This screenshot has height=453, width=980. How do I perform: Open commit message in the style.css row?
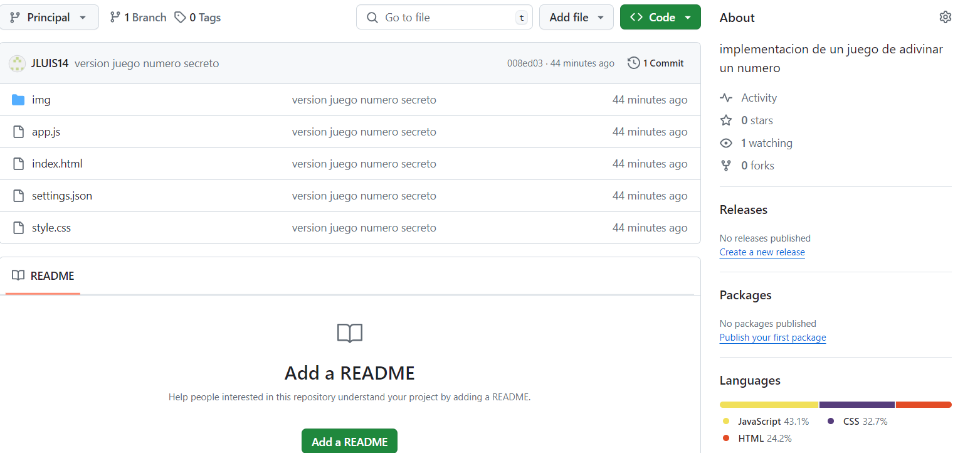(x=364, y=228)
